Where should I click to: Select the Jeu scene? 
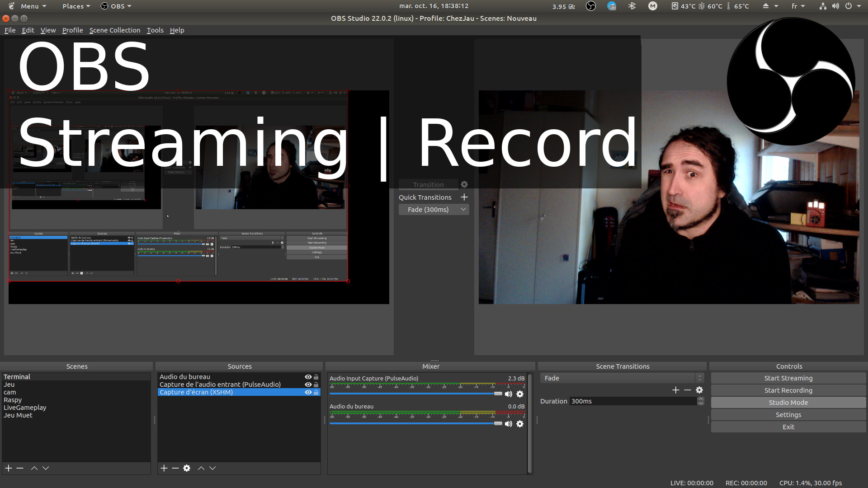tap(76, 385)
